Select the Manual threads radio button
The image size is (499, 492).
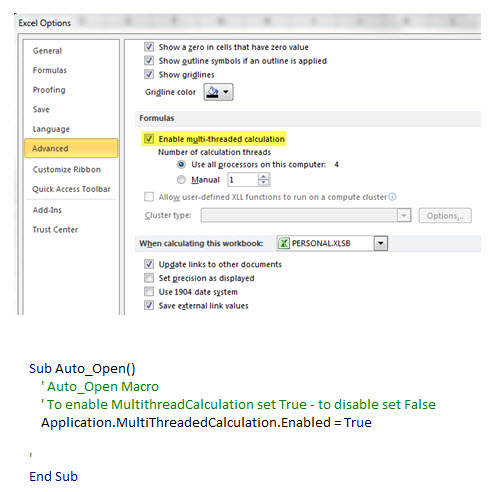181,180
